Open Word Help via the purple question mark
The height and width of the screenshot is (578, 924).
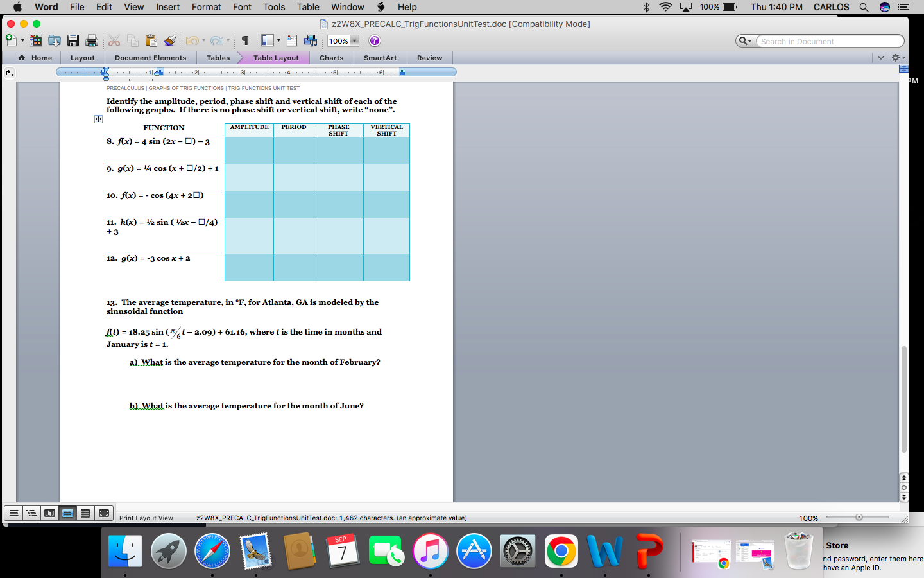374,40
